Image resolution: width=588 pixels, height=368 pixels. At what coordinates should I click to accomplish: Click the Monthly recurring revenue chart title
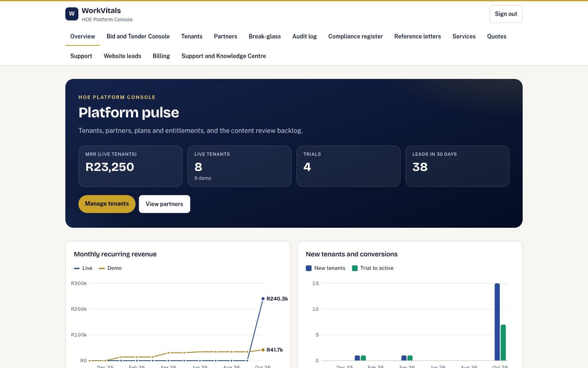[x=115, y=254]
